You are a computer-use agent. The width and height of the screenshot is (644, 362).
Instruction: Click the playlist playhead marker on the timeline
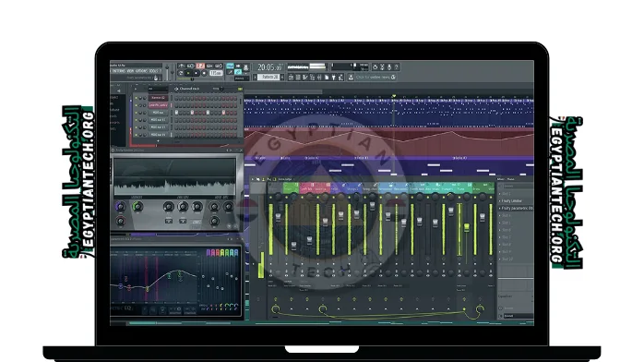tap(394, 96)
